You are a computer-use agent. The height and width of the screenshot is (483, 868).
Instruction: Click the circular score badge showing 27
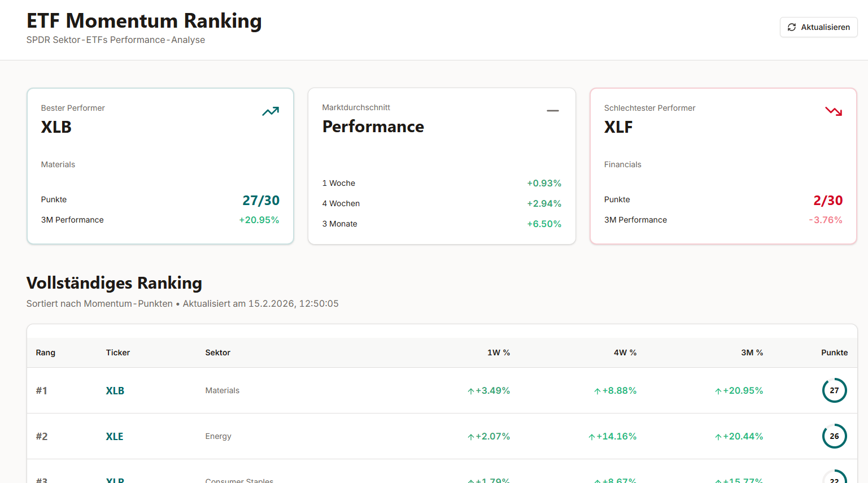coord(835,390)
